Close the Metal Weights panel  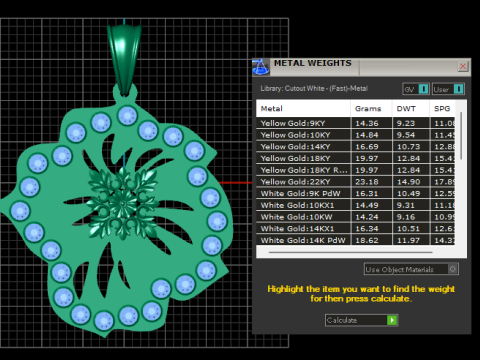coord(463,66)
